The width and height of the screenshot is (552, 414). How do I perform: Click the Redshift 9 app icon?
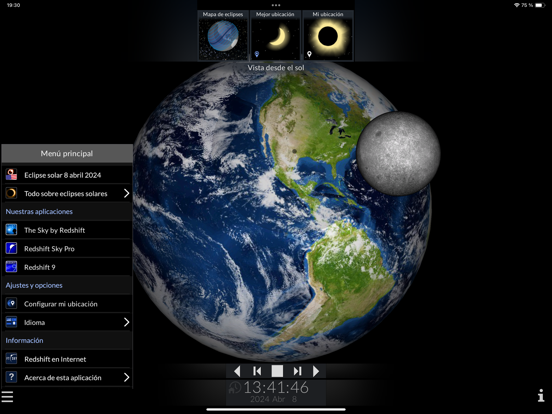tap(11, 267)
